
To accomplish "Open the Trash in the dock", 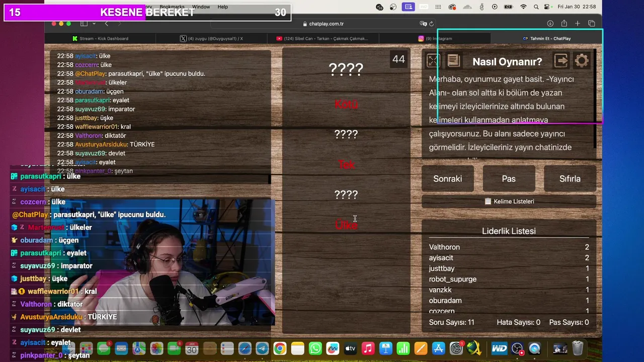I will click(578, 348).
